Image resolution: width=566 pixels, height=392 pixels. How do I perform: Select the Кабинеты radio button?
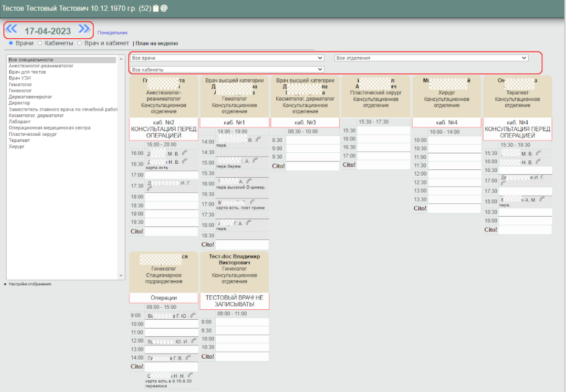coord(40,43)
